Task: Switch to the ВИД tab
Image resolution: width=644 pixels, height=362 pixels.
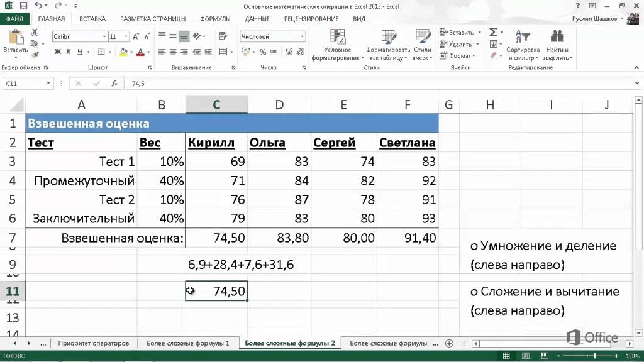Action: pyautogui.click(x=359, y=19)
